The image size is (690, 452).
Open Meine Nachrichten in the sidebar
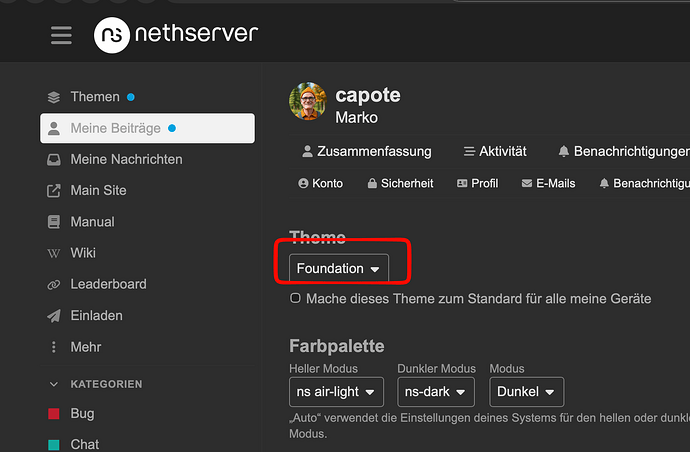pyautogui.click(x=126, y=159)
